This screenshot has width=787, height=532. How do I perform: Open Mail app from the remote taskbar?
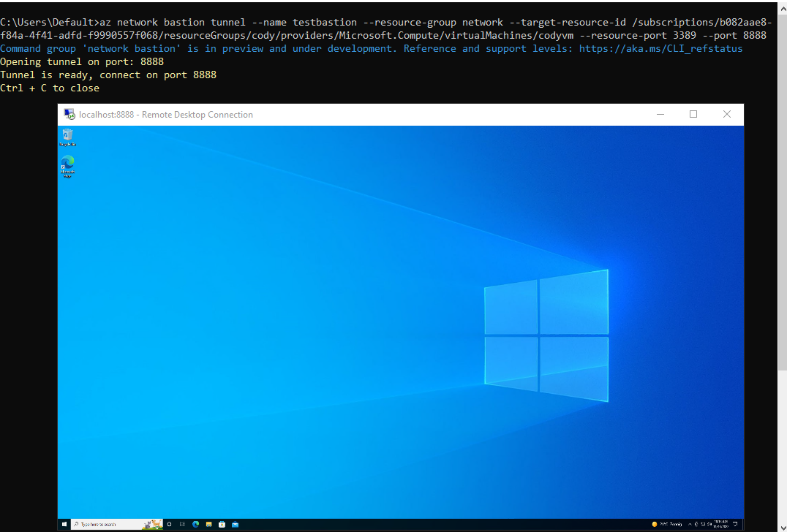point(235,524)
